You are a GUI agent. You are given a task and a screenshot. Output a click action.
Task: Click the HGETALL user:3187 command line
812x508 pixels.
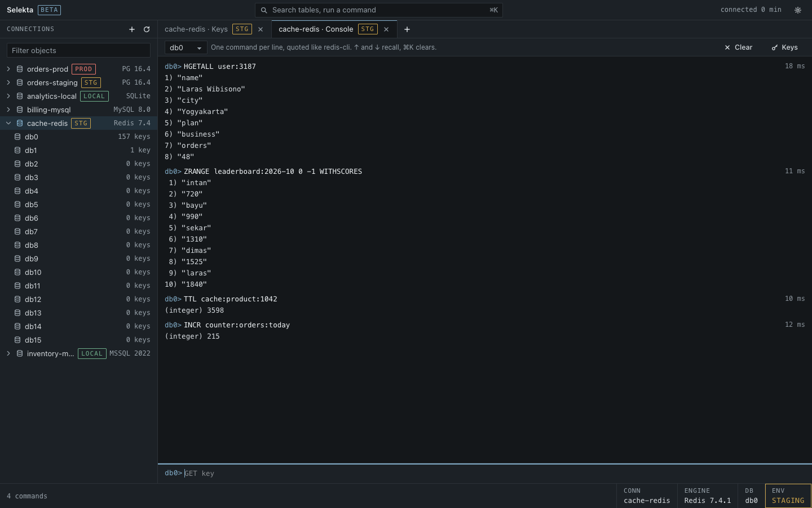[220, 67]
